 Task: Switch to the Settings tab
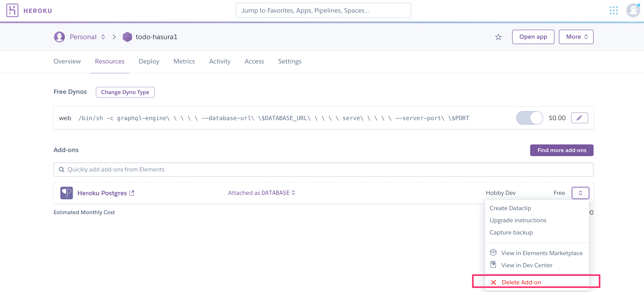pyautogui.click(x=290, y=61)
